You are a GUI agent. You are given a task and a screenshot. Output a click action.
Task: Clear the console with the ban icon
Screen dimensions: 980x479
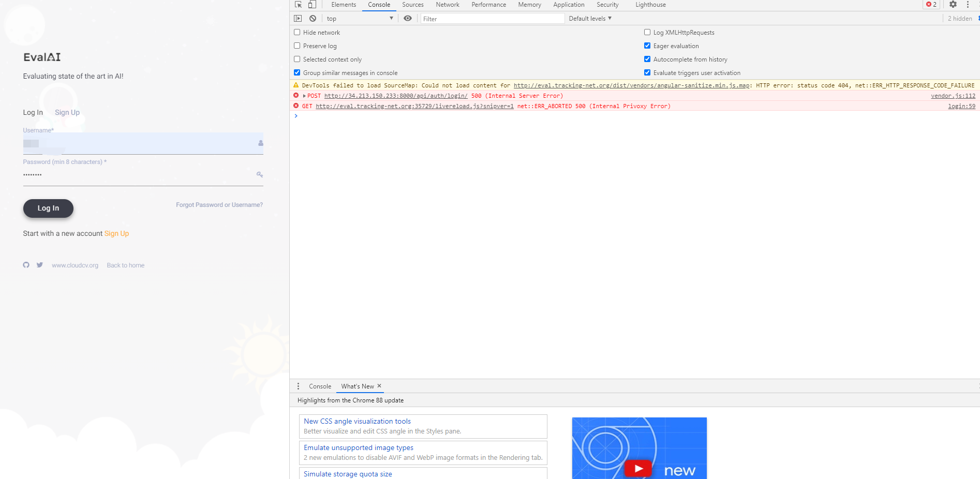[x=313, y=18]
